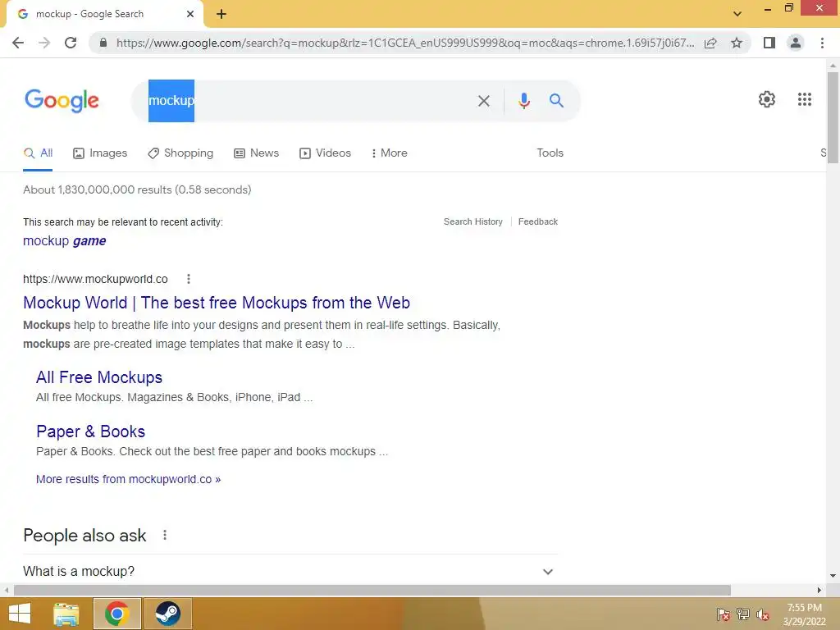Open a new tab with the plus button

click(x=221, y=14)
